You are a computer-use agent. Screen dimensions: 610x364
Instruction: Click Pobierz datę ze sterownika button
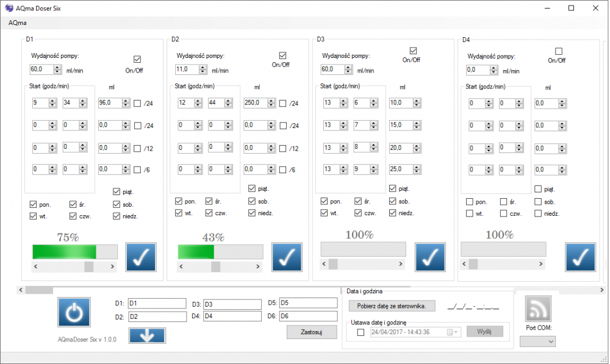coord(392,306)
